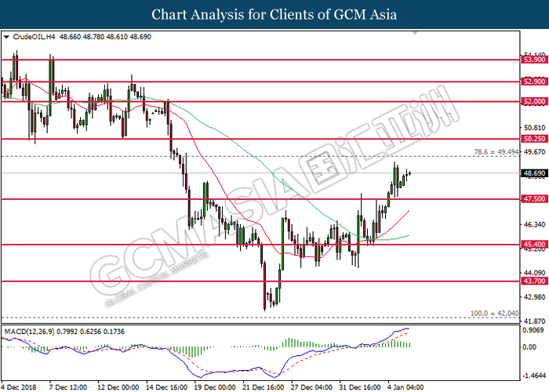
Task: Click the 42.980 axis price value
Action: [534, 297]
